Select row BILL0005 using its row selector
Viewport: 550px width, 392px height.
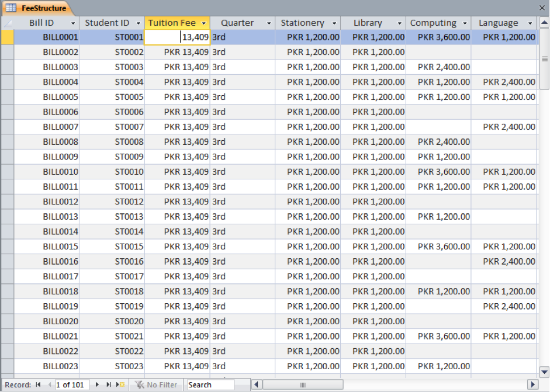[x=7, y=97]
